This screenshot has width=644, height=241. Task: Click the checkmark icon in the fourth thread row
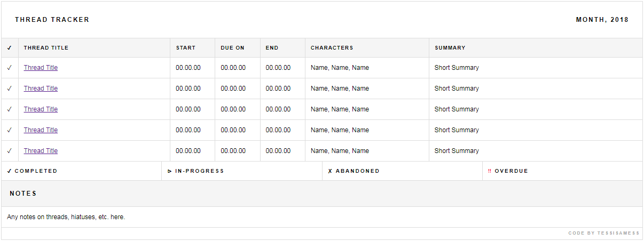click(x=9, y=130)
